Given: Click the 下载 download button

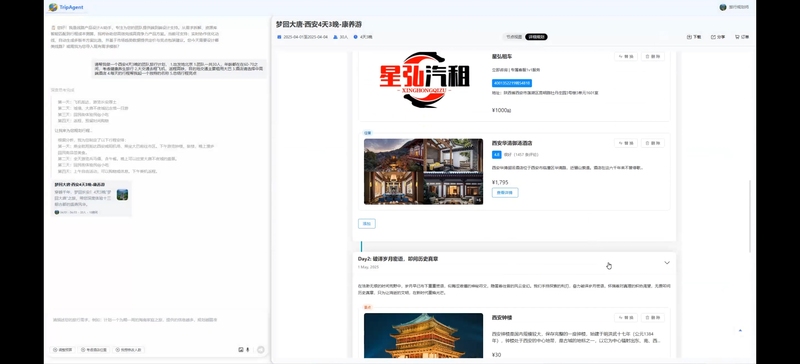Looking at the screenshot, I should pos(694,37).
